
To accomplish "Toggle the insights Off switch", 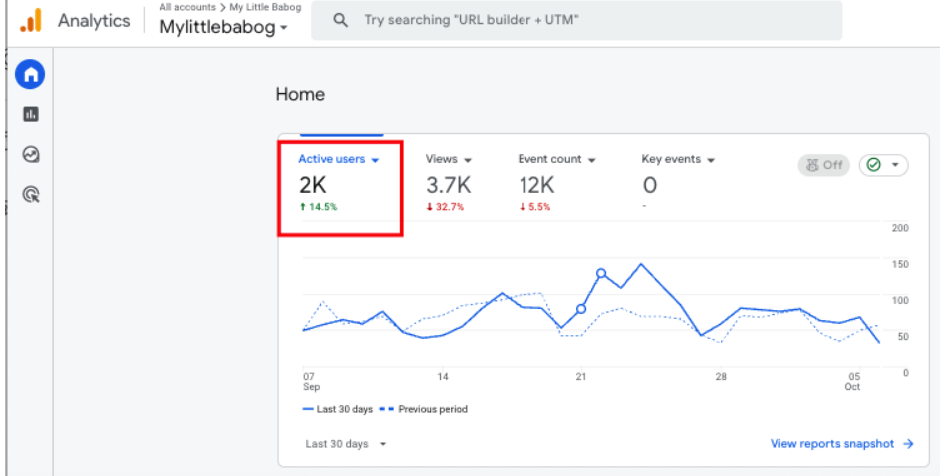I will coord(823,165).
